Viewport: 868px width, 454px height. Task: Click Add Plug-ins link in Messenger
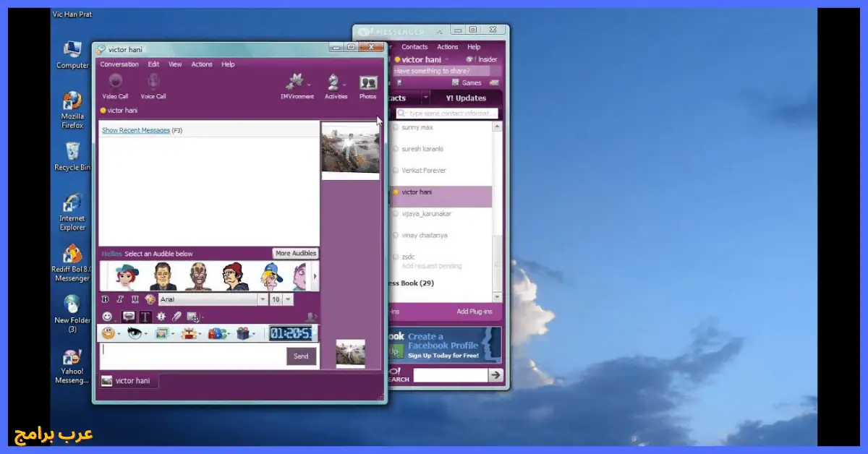[x=475, y=312]
